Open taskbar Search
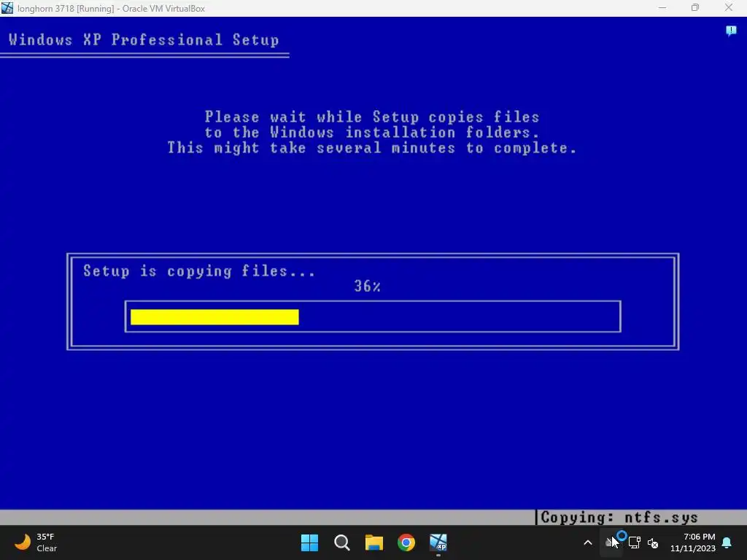 point(341,542)
